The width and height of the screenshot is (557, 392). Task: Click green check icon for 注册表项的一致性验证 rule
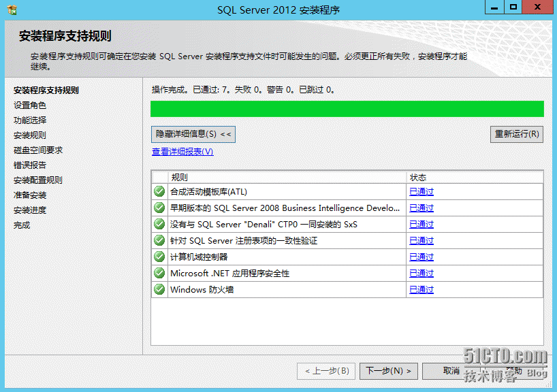(159, 240)
